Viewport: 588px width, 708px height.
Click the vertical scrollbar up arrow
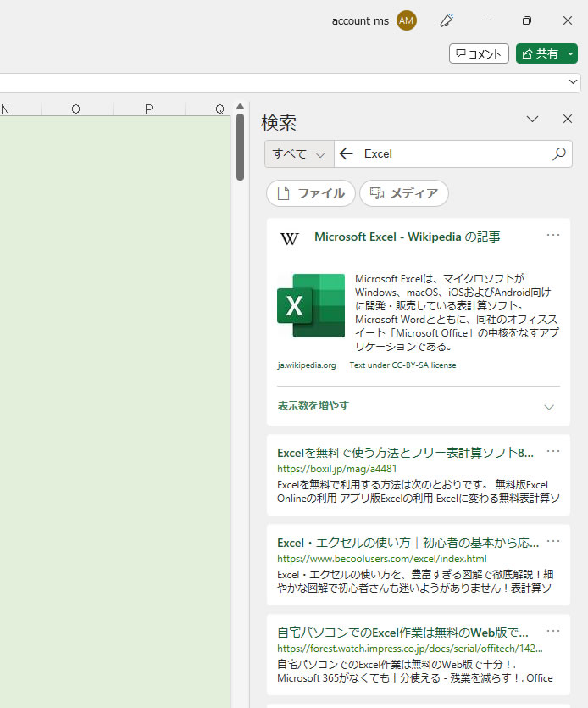(x=240, y=107)
